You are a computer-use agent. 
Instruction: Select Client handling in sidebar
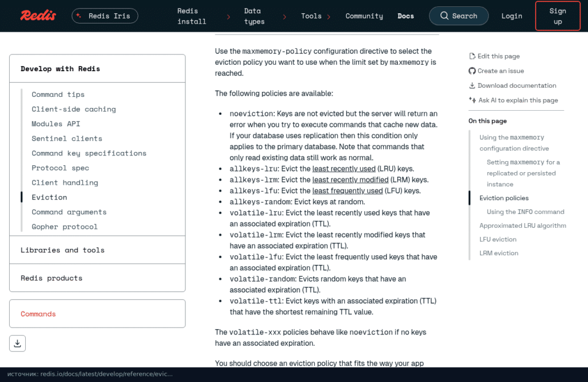pyautogui.click(x=65, y=182)
